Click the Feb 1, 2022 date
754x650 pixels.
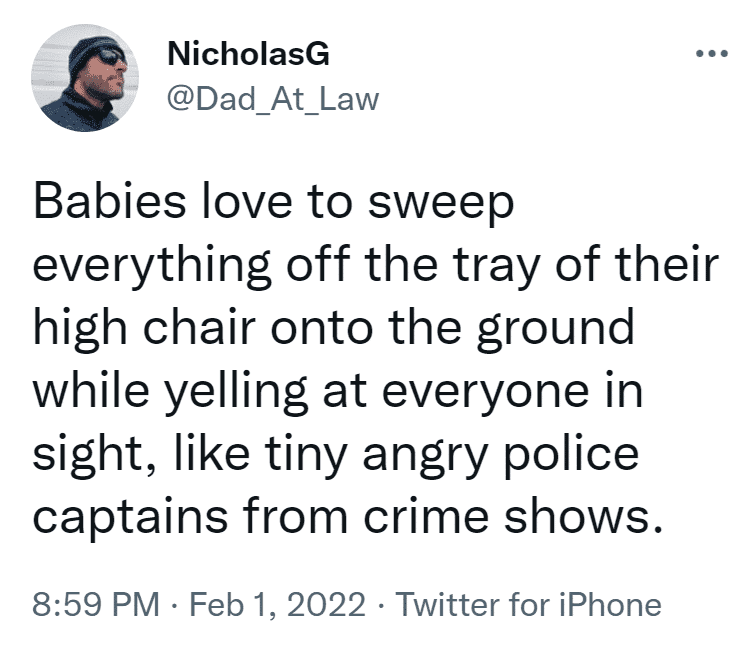pos(277,605)
